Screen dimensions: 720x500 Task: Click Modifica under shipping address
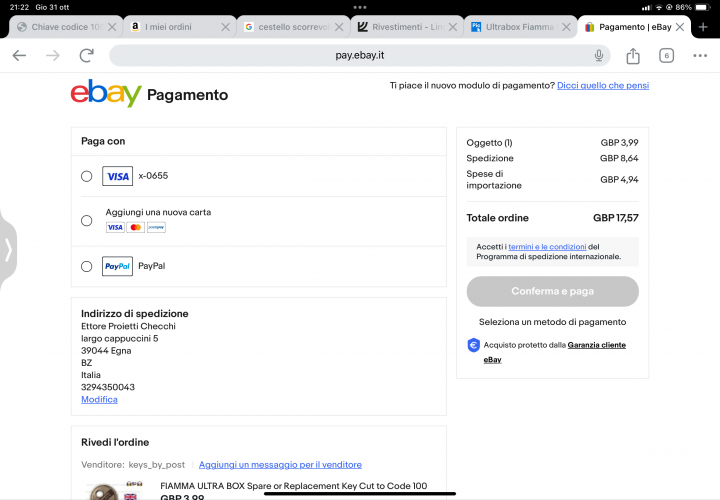pos(99,399)
